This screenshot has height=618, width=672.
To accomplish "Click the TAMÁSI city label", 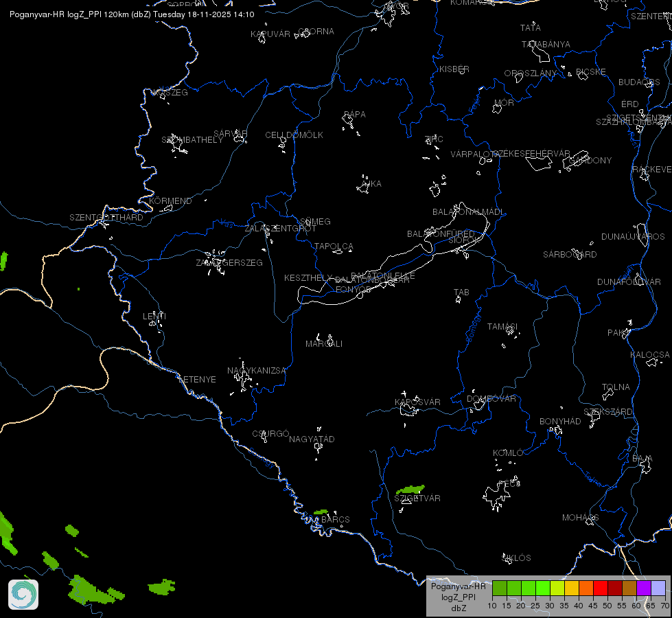I will click(502, 327).
